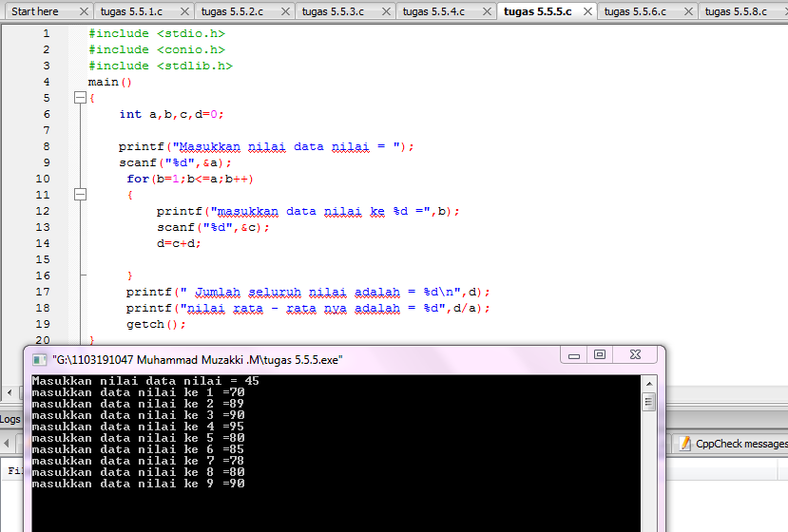Close the tugas 5.5.5.c tab
The width and height of the screenshot is (788, 532).
[587, 11]
